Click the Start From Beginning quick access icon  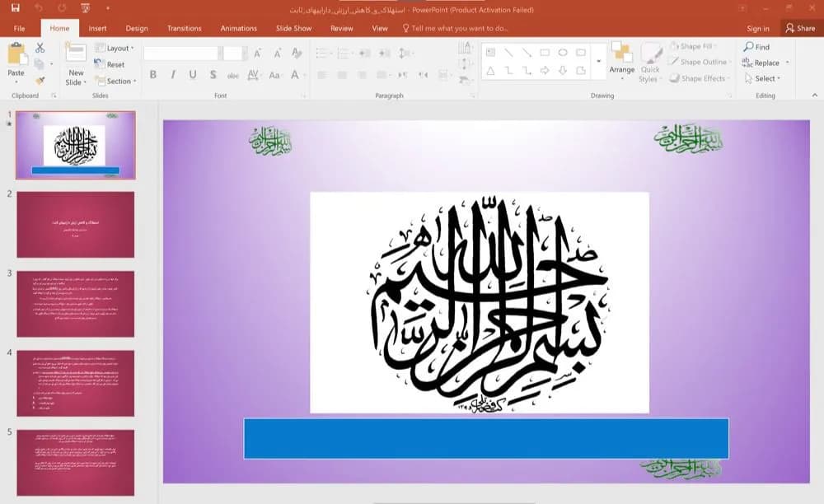pos(85,8)
